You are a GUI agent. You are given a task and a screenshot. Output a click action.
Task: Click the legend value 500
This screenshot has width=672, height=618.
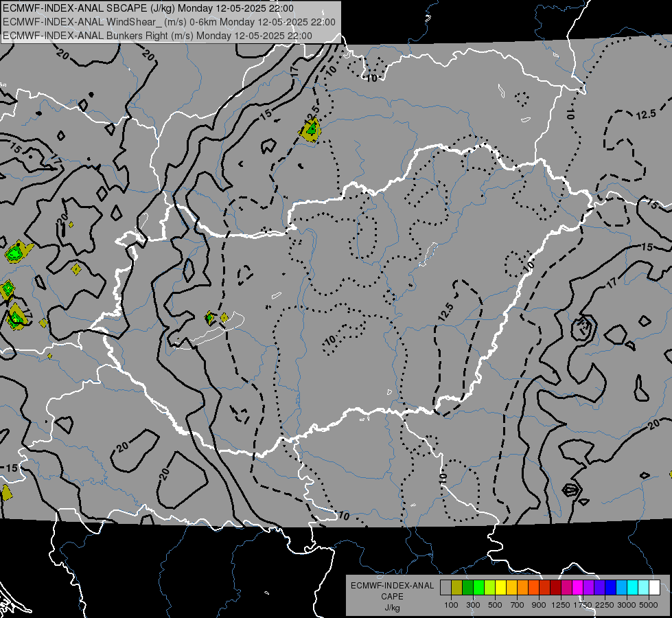tap(496, 605)
